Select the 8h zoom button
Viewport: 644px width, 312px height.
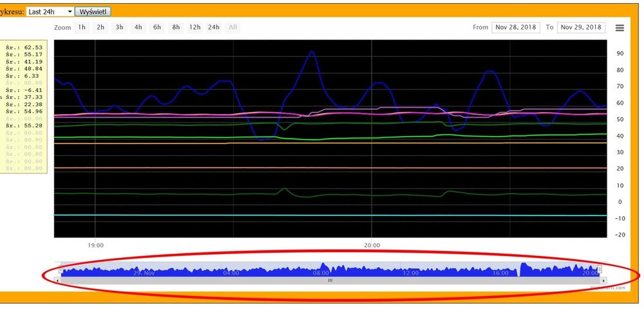[x=176, y=28]
